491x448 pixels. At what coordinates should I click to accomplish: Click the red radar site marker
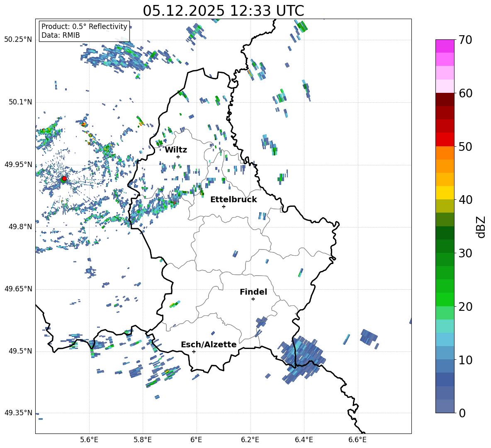64,179
